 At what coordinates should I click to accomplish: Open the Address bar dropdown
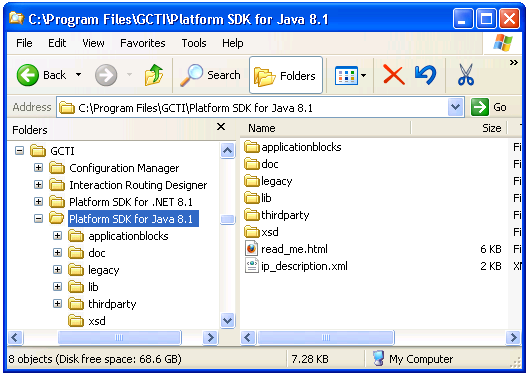tap(455, 107)
